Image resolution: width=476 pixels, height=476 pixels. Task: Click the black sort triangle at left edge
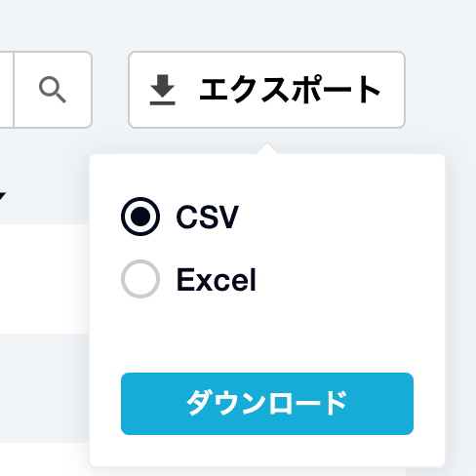pos(2,197)
